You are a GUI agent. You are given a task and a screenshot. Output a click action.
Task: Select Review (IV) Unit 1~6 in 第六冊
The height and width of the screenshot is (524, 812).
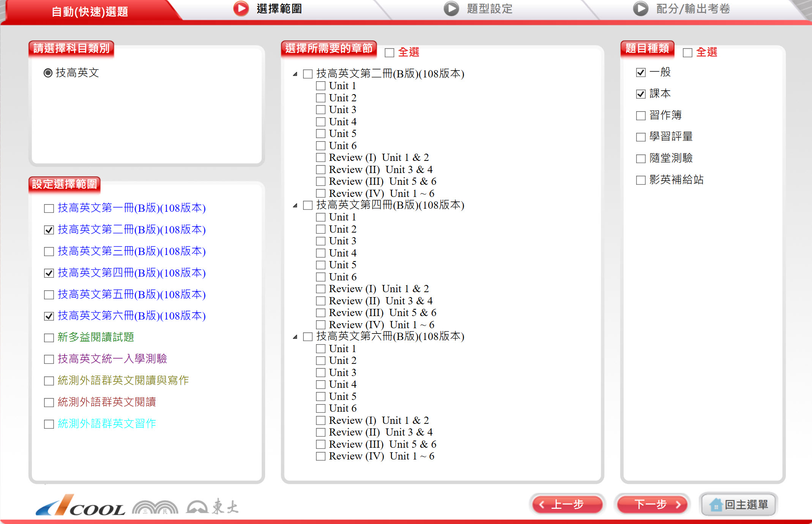321,456
